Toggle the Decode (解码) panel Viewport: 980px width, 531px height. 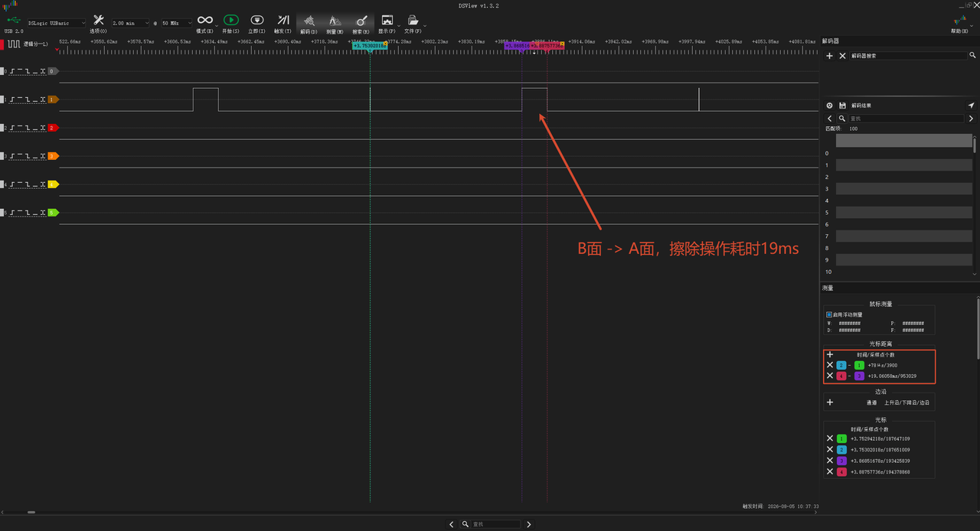click(309, 23)
